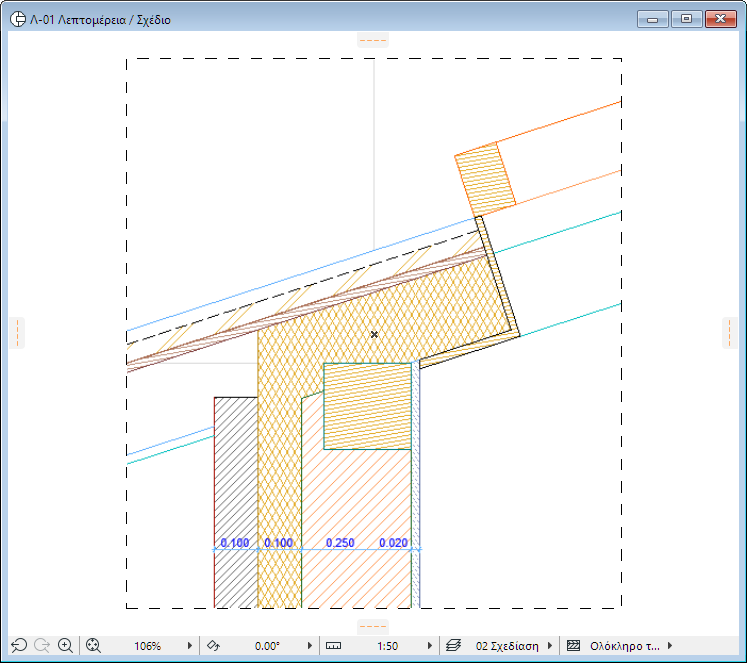Click the layer combination icon
The image size is (747, 663).
(x=454, y=645)
